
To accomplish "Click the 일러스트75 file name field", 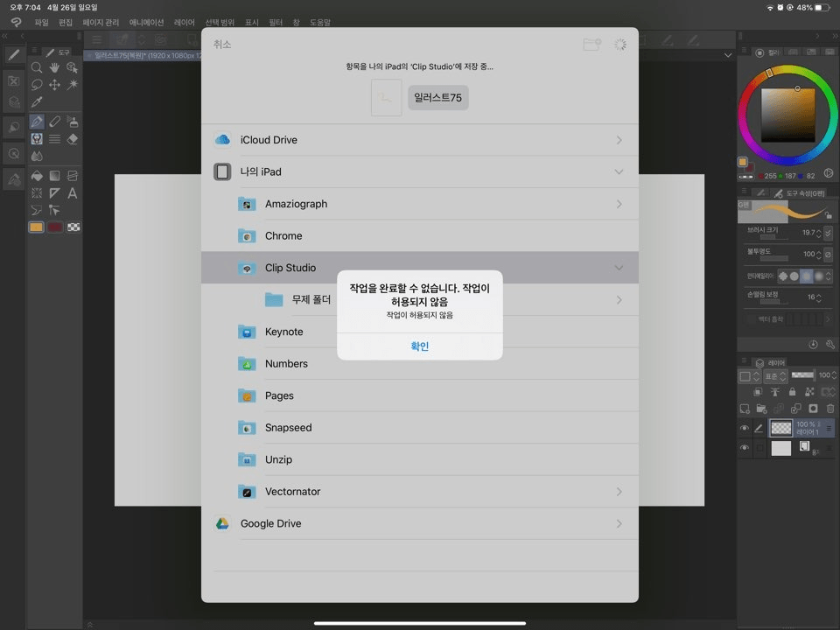I will click(x=437, y=97).
